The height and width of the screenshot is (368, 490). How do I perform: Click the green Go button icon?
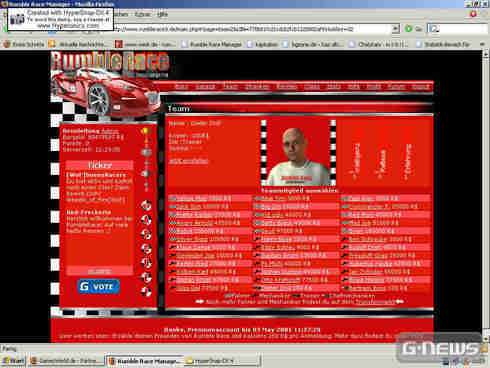coord(408,29)
